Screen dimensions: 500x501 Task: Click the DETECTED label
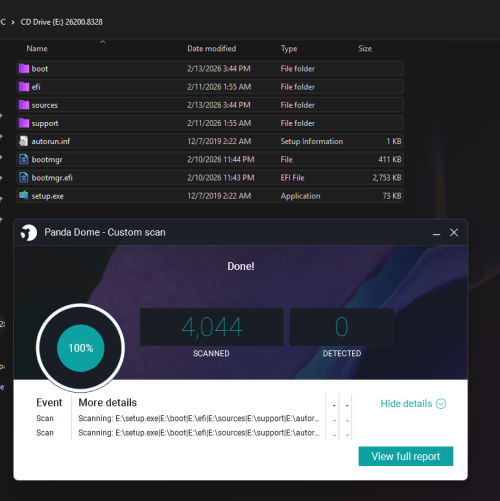point(342,353)
